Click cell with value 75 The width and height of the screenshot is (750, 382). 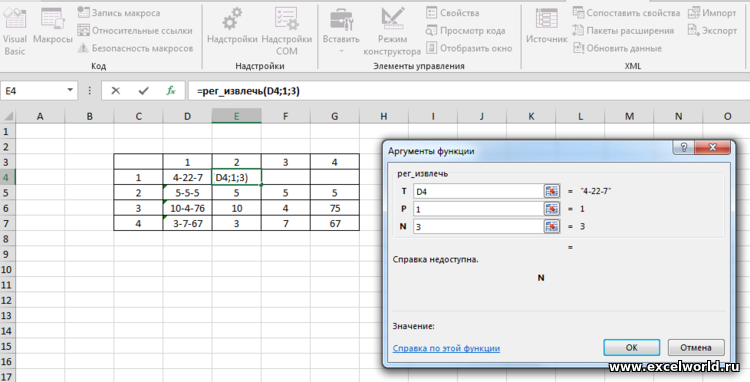click(334, 208)
